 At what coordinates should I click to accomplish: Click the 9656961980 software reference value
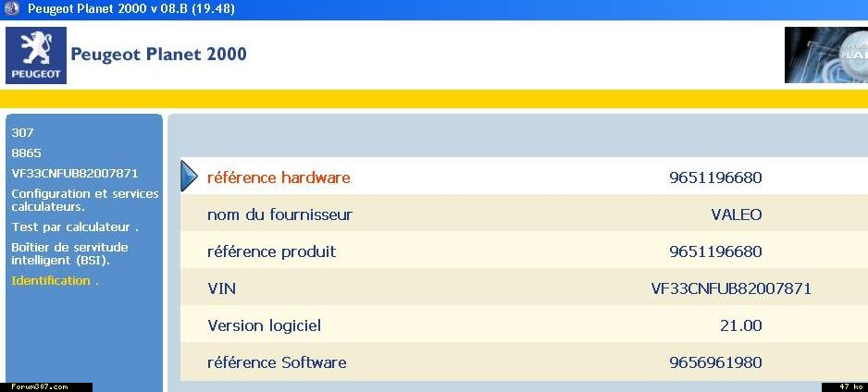point(715,362)
